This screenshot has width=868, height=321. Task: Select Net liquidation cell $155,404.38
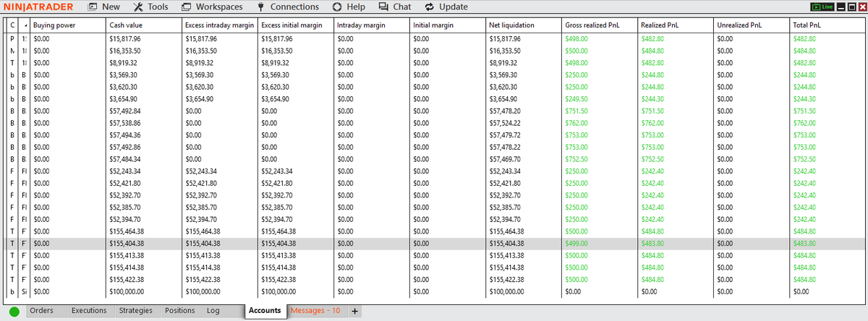[x=524, y=244]
